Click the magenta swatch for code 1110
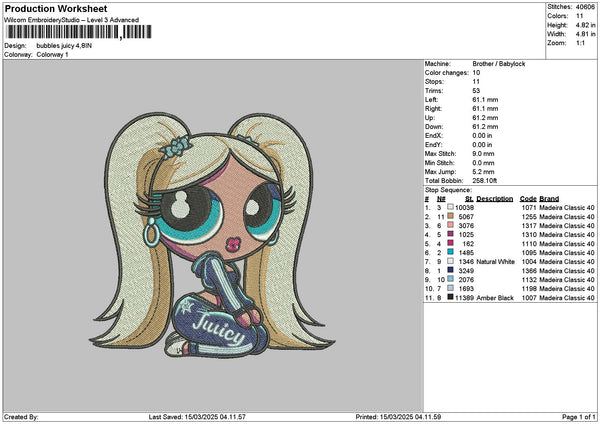 [x=450, y=243]
